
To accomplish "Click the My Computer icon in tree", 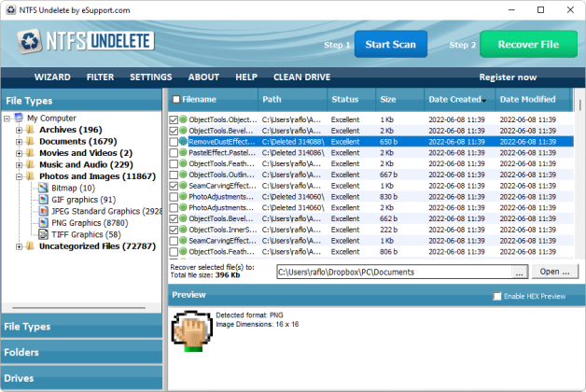I will [x=19, y=119].
